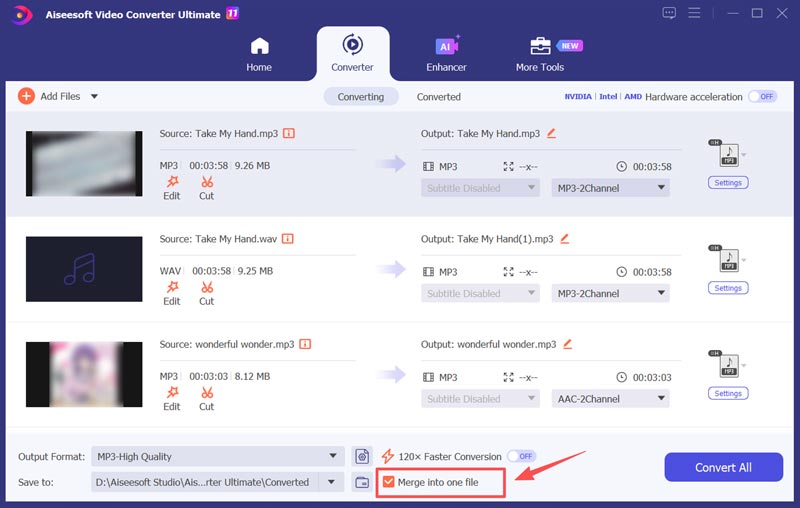Toggle Hardware acceleration switch
The image size is (800, 508).
coord(762,96)
